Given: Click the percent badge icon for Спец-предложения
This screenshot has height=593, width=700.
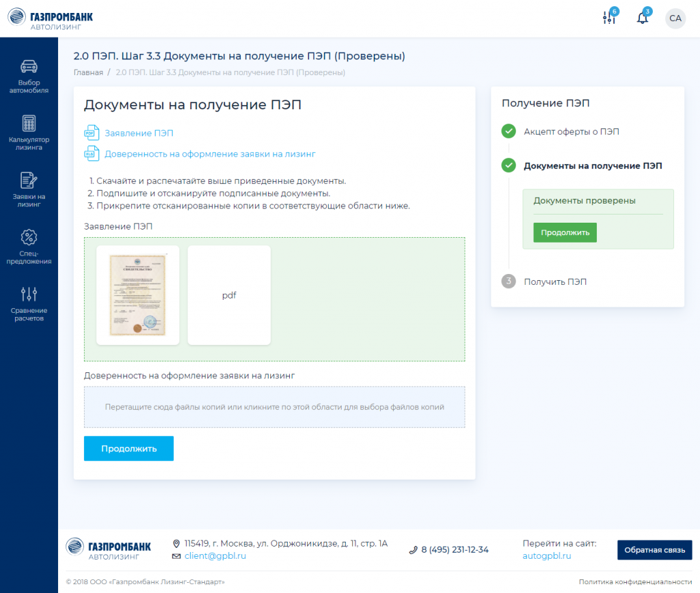Looking at the screenshot, I should click(29, 237).
